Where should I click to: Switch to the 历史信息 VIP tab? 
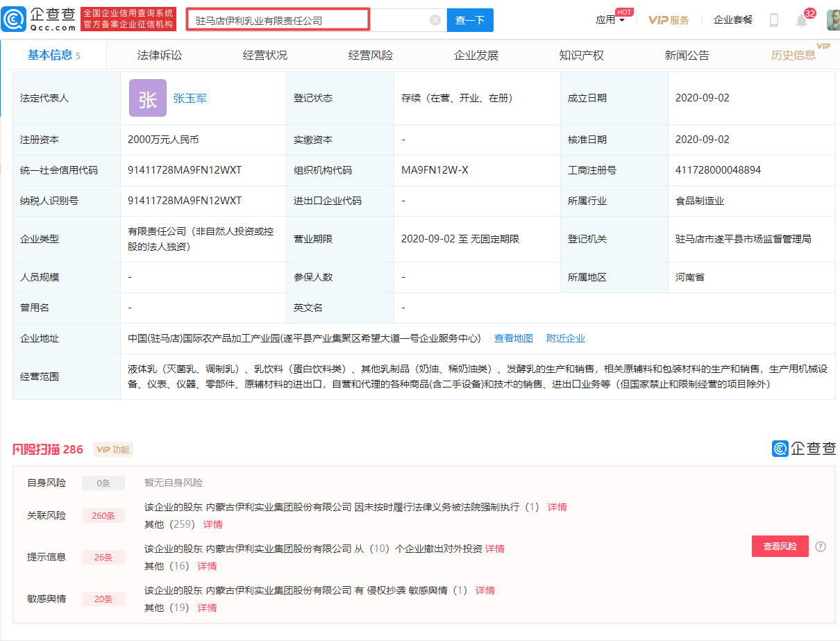point(793,56)
